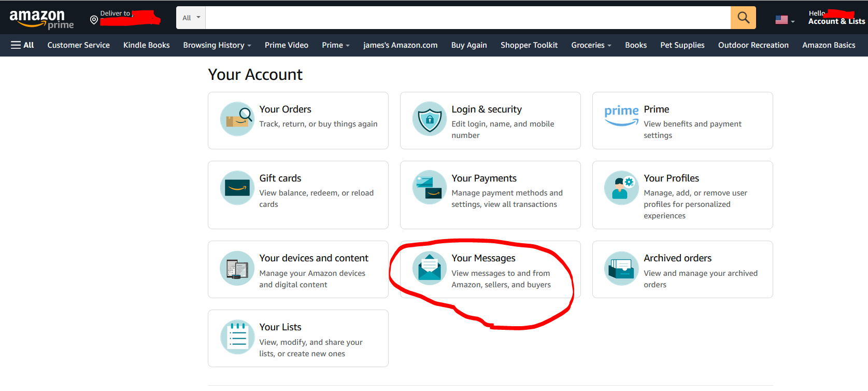Open james's Amazon.com link

click(x=400, y=45)
